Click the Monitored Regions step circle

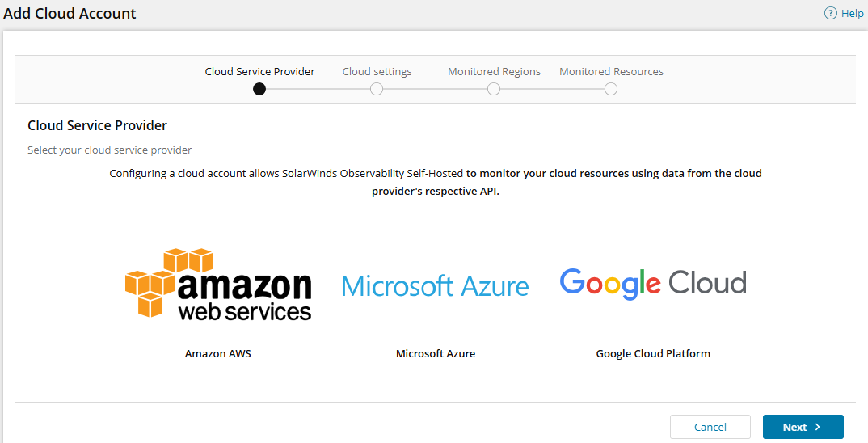click(494, 89)
